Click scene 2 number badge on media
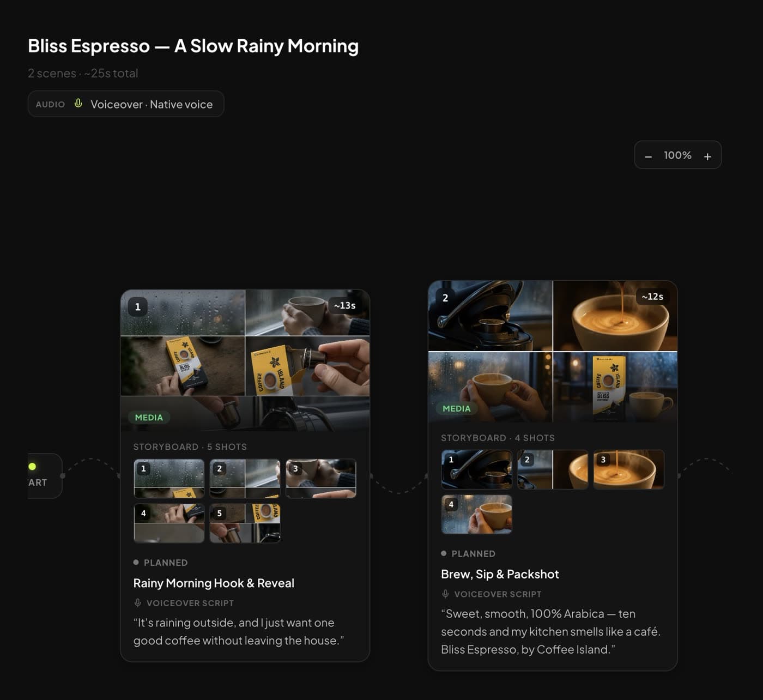This screenshot has width=763, height=700. coord(445,298)
